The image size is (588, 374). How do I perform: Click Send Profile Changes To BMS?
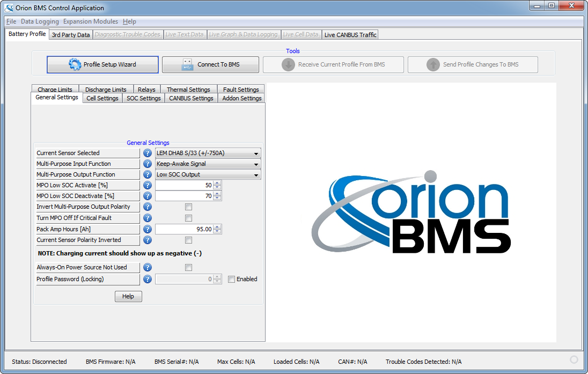point(473,64)
